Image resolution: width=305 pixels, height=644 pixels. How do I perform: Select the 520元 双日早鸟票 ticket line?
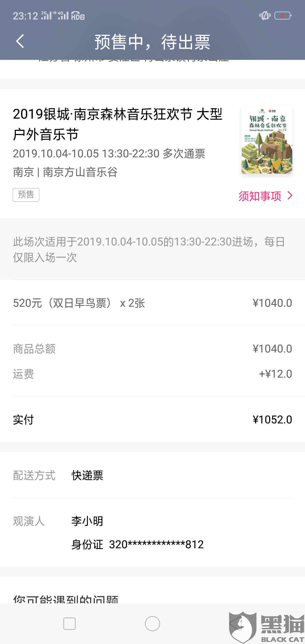click(x=79, y=303)
